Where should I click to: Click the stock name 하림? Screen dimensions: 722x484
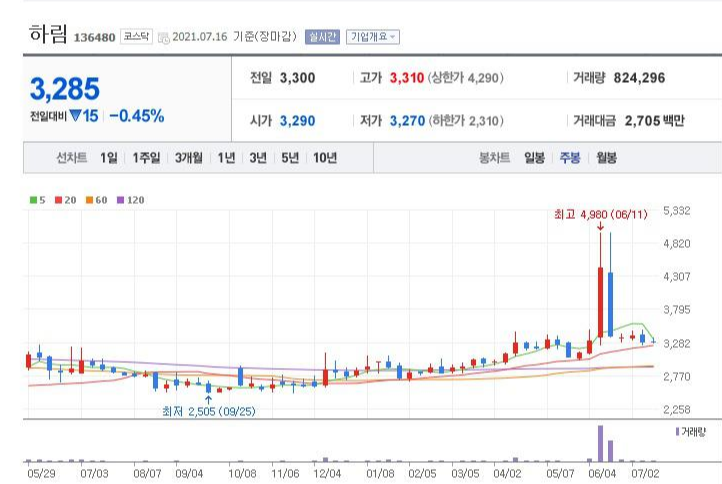[48, 34]
